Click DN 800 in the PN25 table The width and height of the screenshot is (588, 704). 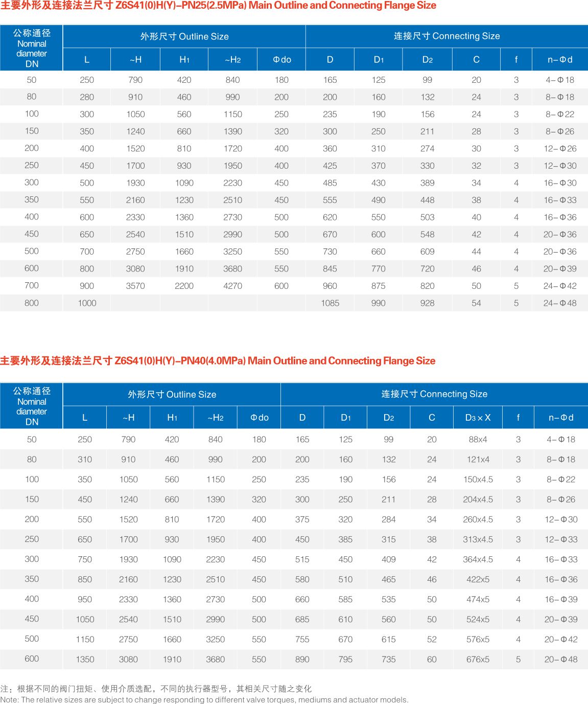(32, 303)
